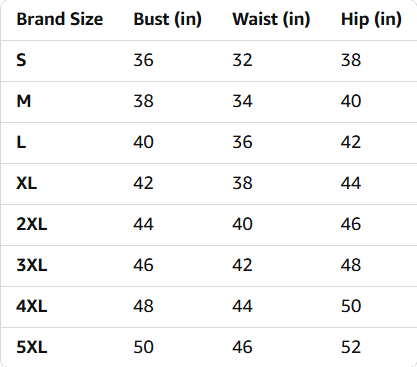The image size is (417, 367).
Task: Select the 5XL size row label
Action: click(32, 347)
